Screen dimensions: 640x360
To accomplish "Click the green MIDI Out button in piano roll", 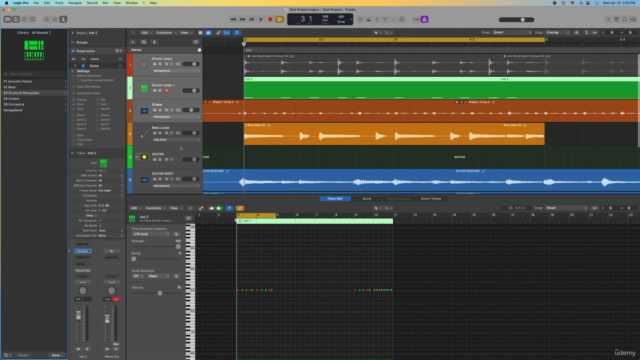I will [219, 208].
